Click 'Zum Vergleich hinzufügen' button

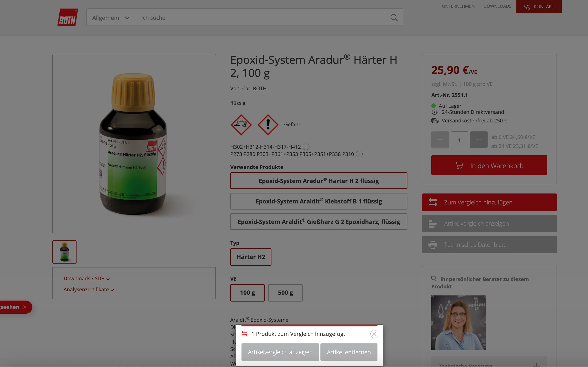pyautogui.click(x=489, y=202)
